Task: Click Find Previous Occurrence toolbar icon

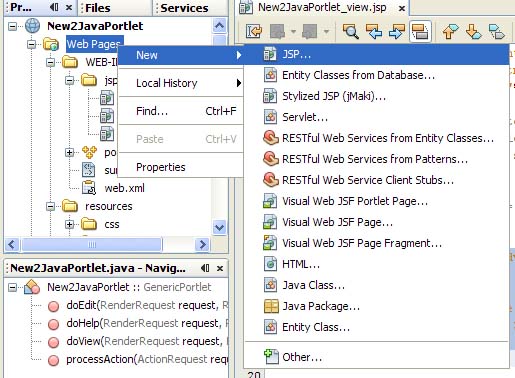Action: [x=374, y=32]
